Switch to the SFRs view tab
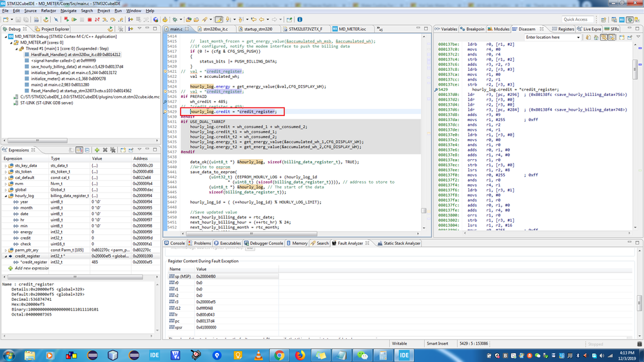 coord(611,29)
